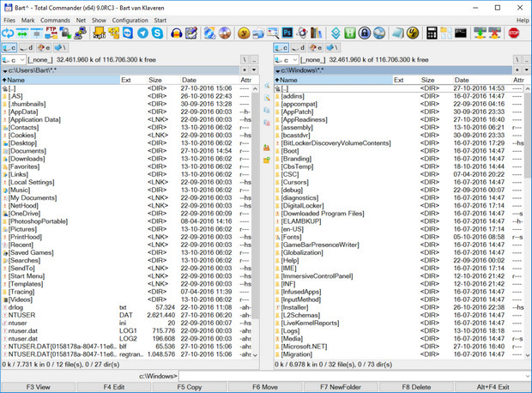Click the magnifier icon in the middle bar
Image resolution: width=532 pixels, height=393 pixels.
click(267, 86)
